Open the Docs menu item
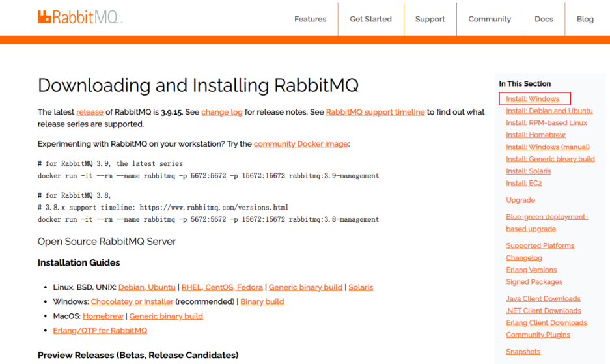 pyautogui.click(x=544, y=19)
